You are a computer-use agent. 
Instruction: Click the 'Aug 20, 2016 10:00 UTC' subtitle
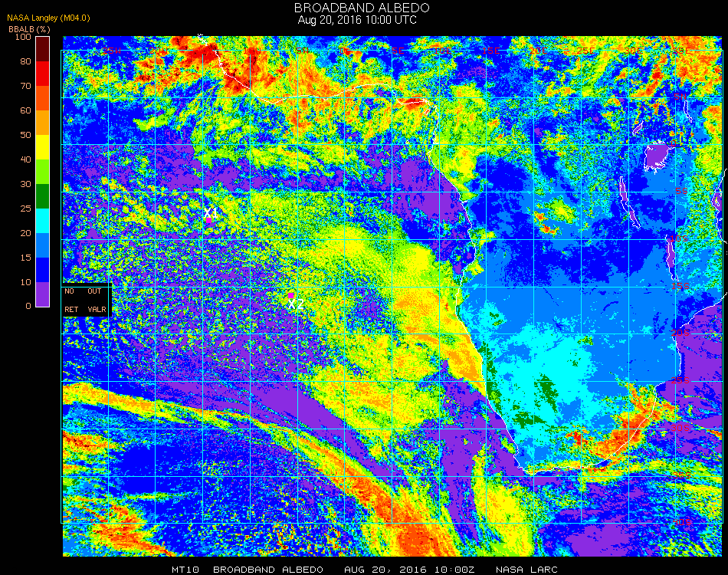[357, 20]
